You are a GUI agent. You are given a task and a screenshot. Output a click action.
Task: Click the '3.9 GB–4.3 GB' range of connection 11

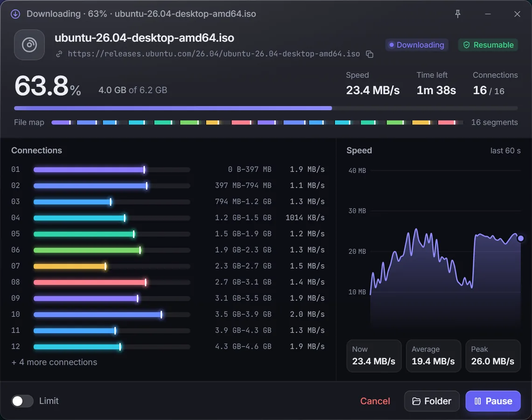243,330
